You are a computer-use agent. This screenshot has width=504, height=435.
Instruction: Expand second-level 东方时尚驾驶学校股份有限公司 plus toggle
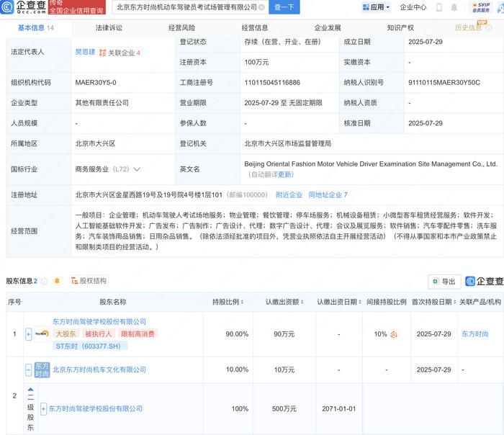[x=43, y=409]
